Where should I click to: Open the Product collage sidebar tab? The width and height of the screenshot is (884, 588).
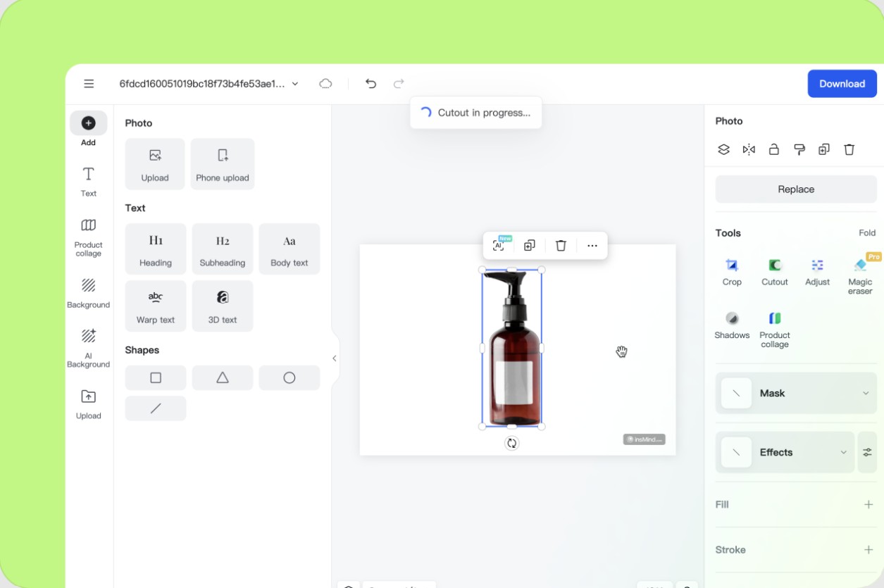coord(88,237)
